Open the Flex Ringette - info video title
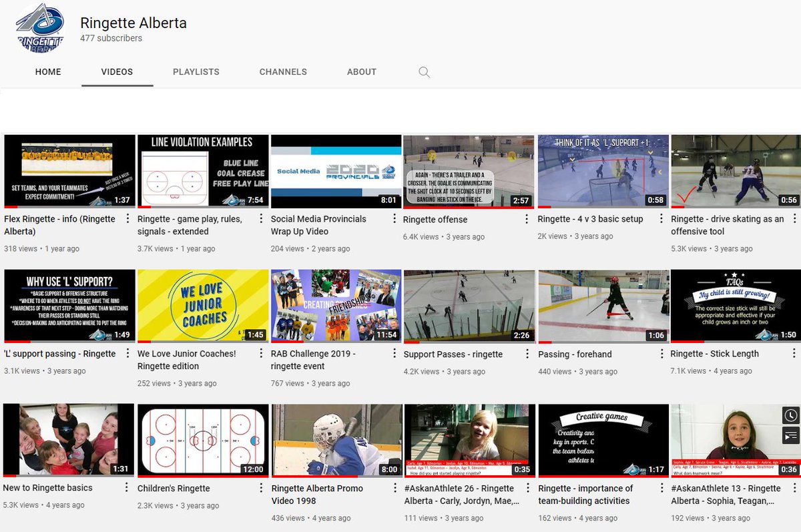This screenshot has width=801, height=532. [x=60, y=225]
